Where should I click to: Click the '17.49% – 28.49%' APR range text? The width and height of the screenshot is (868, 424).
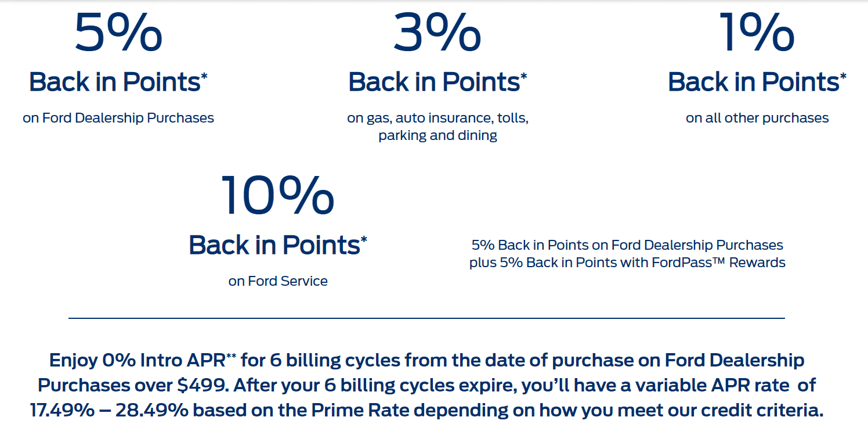109,410
